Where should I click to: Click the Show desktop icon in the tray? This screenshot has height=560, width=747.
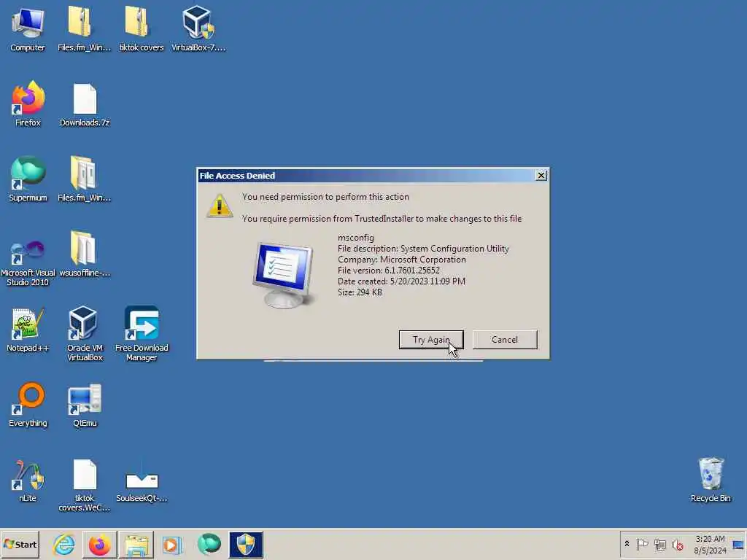pyautogui.click(x=738, y=544)
